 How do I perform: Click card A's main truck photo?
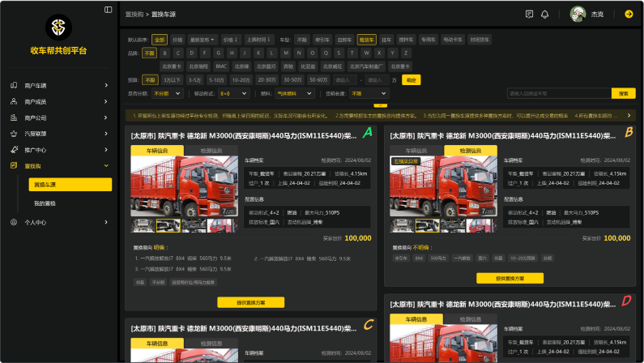pyautogui.click(x=184, y=186)
